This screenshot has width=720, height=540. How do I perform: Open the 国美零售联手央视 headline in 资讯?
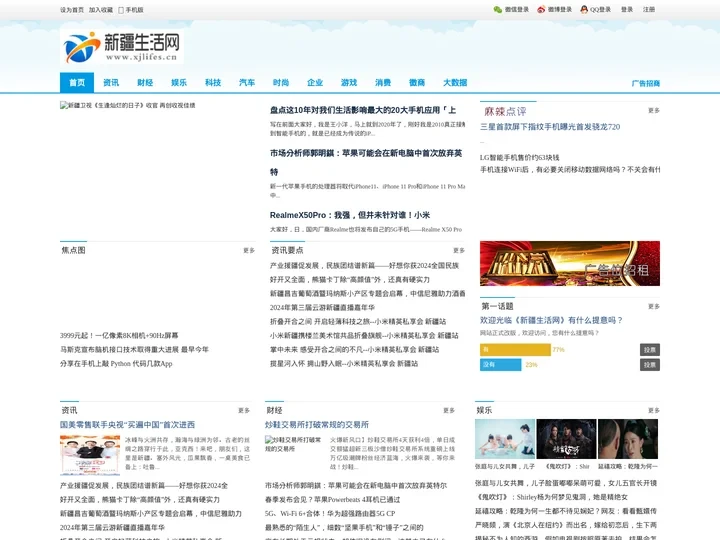point(127,425)
